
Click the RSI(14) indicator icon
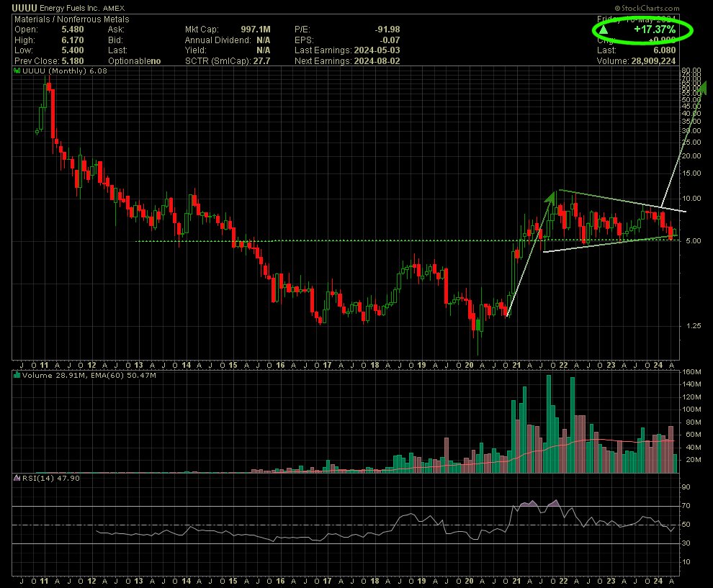(17, 478)
